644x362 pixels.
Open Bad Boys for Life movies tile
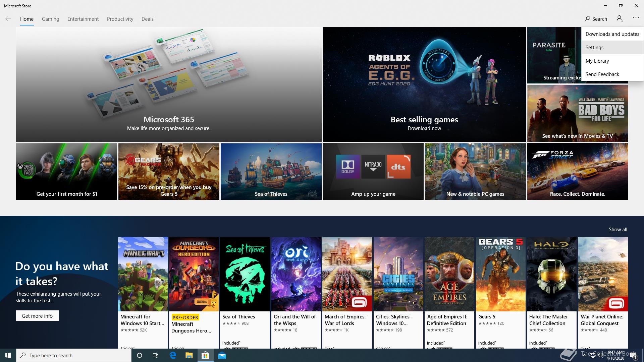point(578,113)
